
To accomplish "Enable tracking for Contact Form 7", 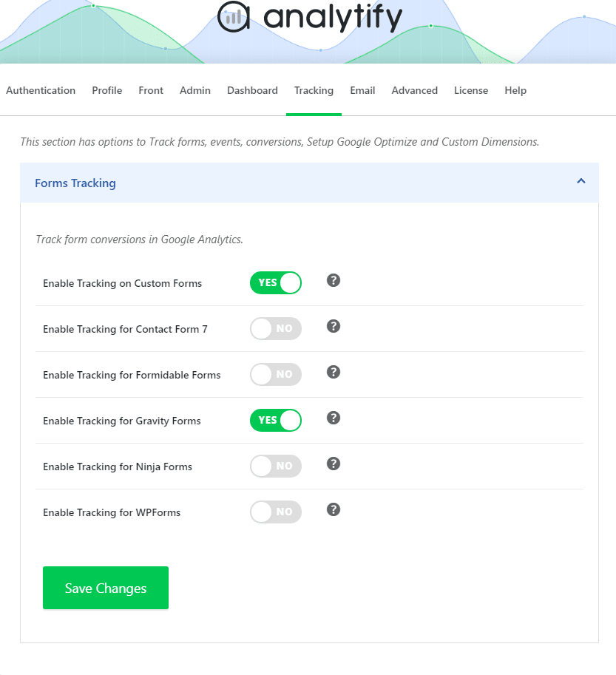I will coord(276,328).
